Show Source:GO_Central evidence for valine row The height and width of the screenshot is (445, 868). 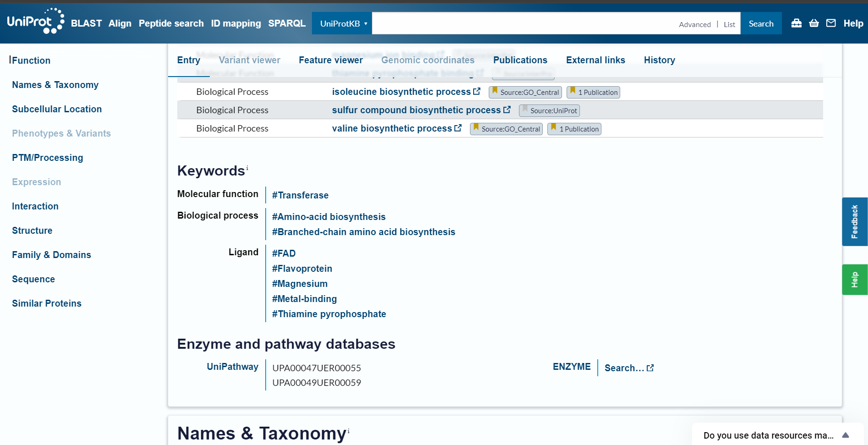pos(507,129)
